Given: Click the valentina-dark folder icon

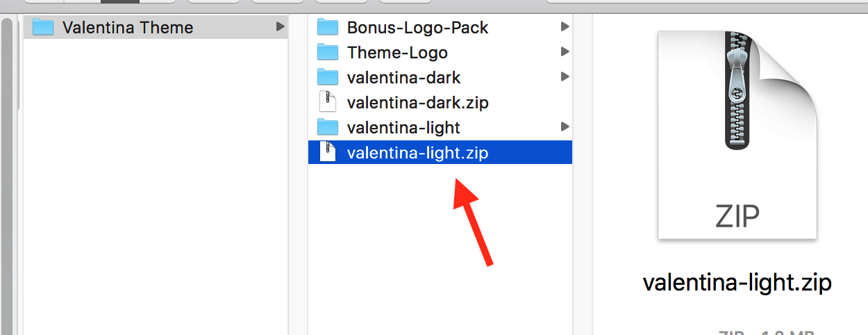Looking at the screenshot, I should pos(327,77).
